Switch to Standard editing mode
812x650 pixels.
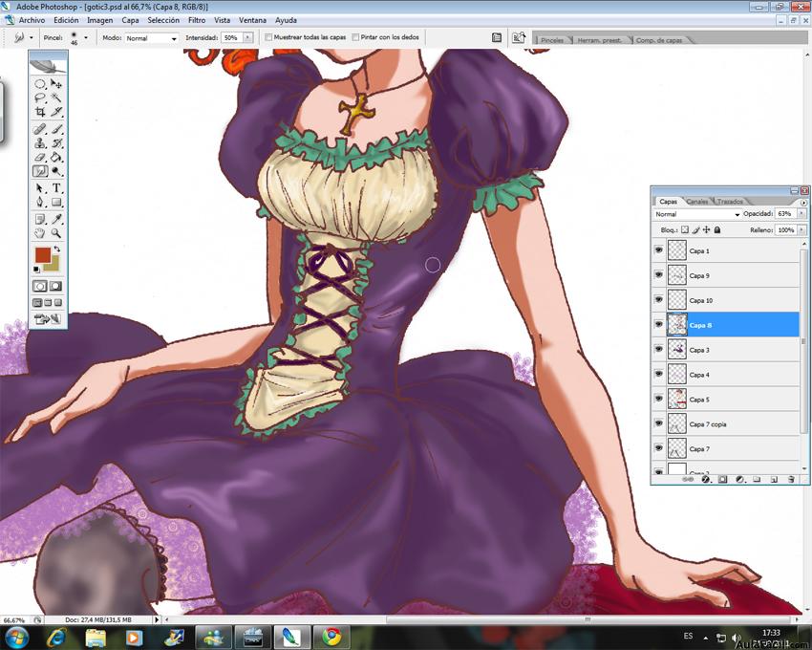tap(40, 286)
